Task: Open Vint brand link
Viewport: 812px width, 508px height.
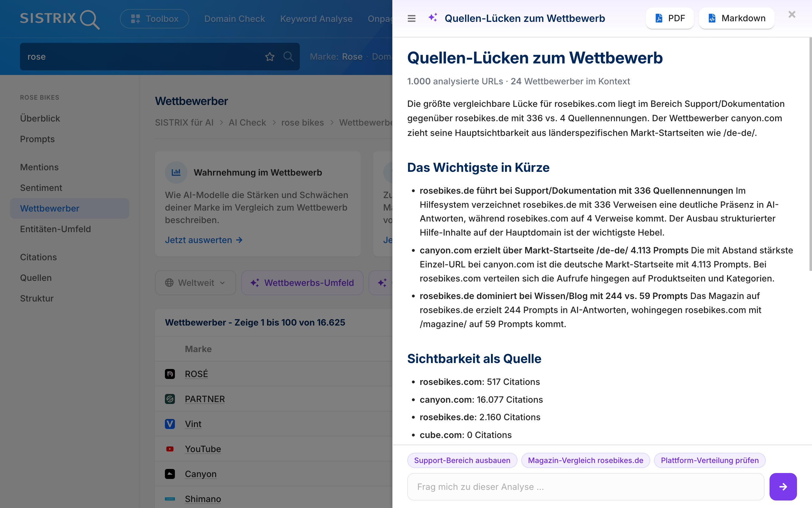Action: coord(193,424)
